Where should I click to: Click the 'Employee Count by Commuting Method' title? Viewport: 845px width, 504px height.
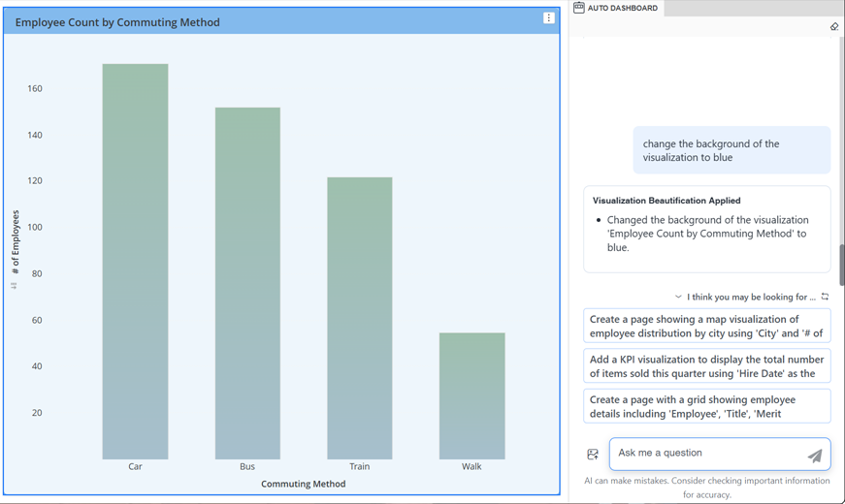coord(117,22)
